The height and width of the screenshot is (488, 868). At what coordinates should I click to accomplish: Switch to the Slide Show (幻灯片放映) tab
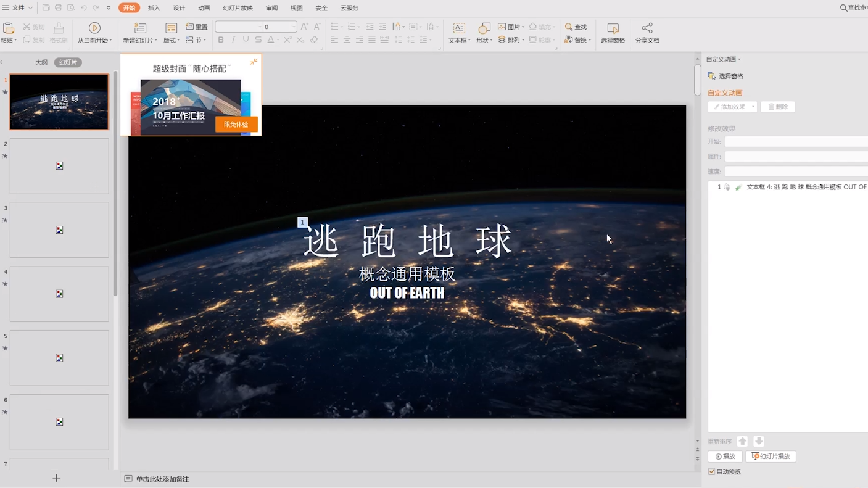click(x=238, y=8)
